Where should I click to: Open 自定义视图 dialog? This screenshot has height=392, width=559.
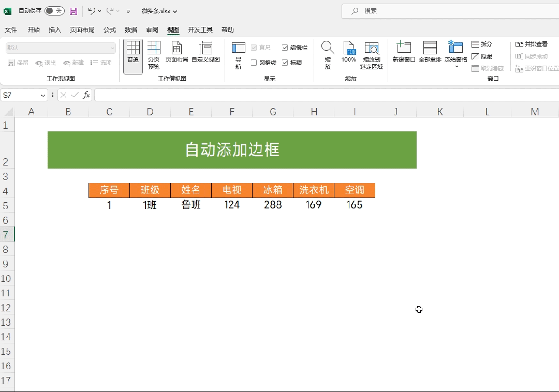[x=205, y=52]
